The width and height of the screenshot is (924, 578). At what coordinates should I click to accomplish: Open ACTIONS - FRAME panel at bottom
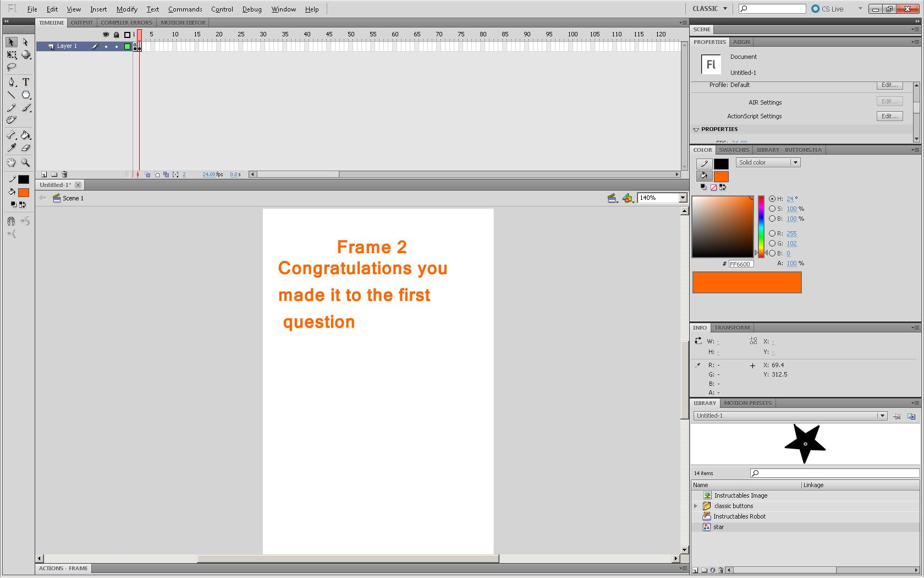pos(63,568)
